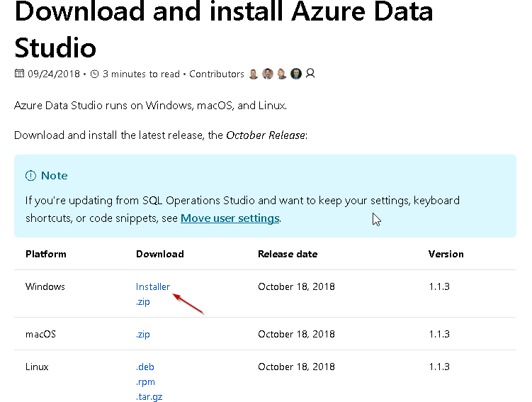Viewport: 532px width, 402px height.
Task: Click the Platform column header
Action: click(46, 254)
